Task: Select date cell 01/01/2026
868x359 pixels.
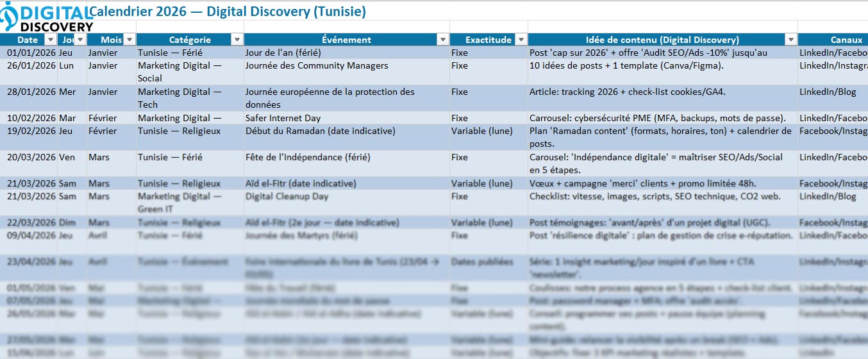Action: coord(29,53)
